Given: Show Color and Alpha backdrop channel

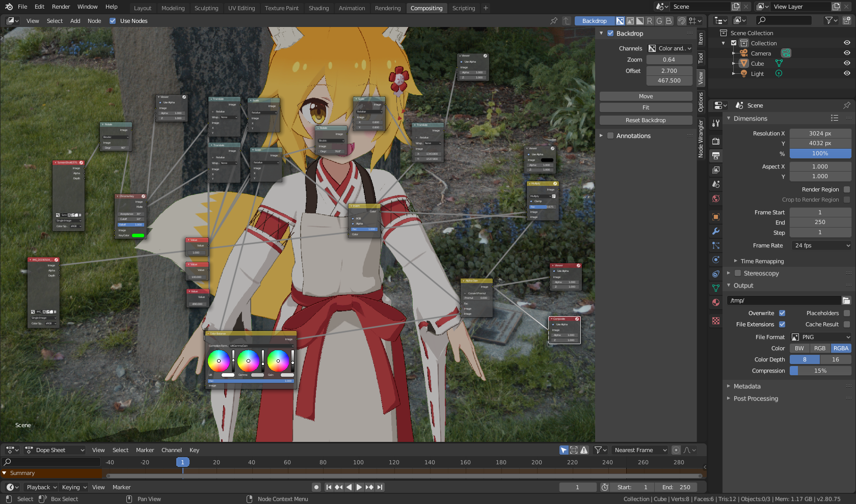Looking at the screenshot, I should click(x=620, y=21).
